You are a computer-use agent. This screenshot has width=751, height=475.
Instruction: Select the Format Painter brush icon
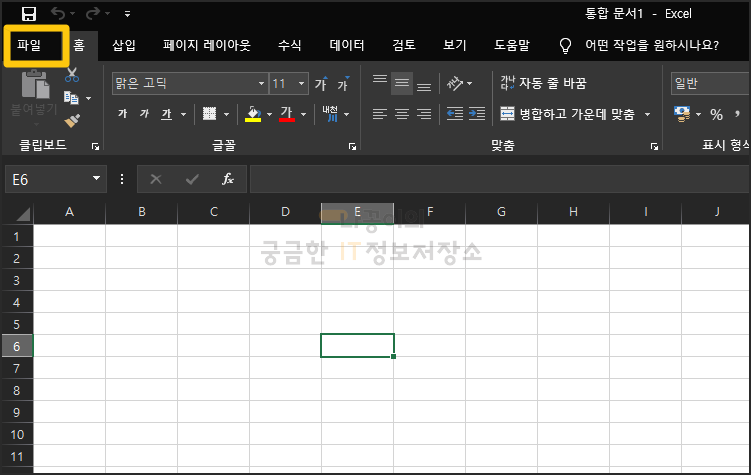pyautogui.click(x=72, y=120)
